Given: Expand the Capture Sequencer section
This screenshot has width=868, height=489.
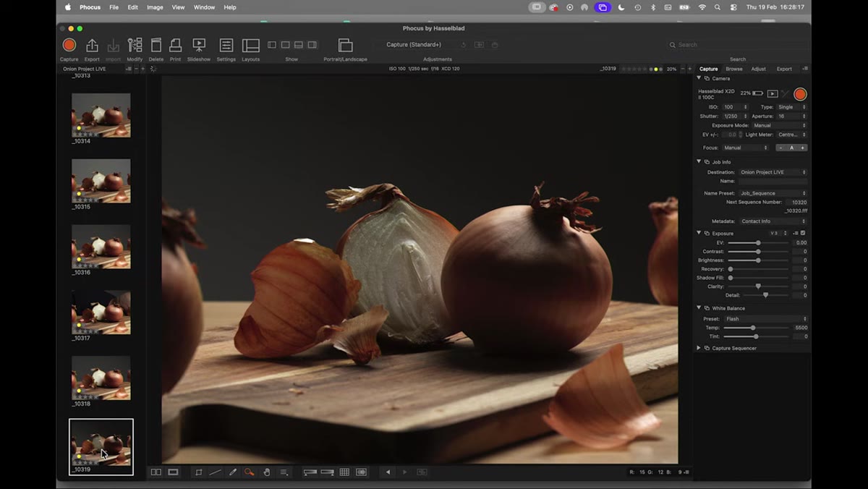Looking at the screenshot, I should [x=699, y=348].
